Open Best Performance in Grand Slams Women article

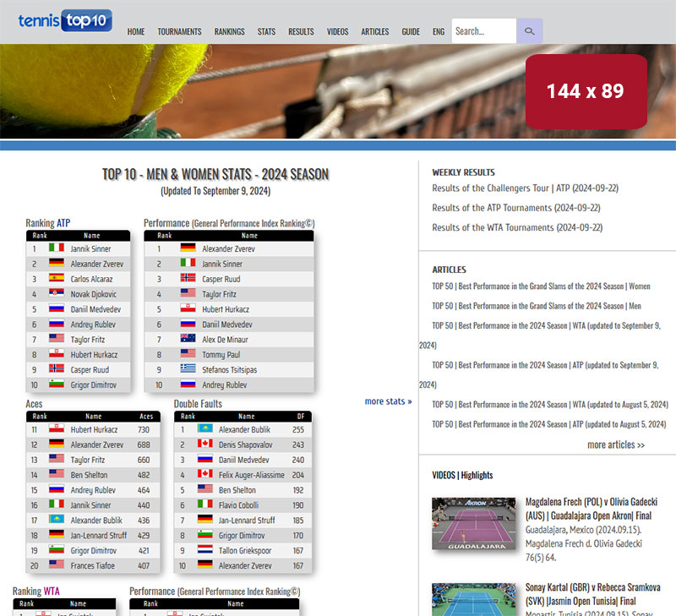[x=541, y=286]
